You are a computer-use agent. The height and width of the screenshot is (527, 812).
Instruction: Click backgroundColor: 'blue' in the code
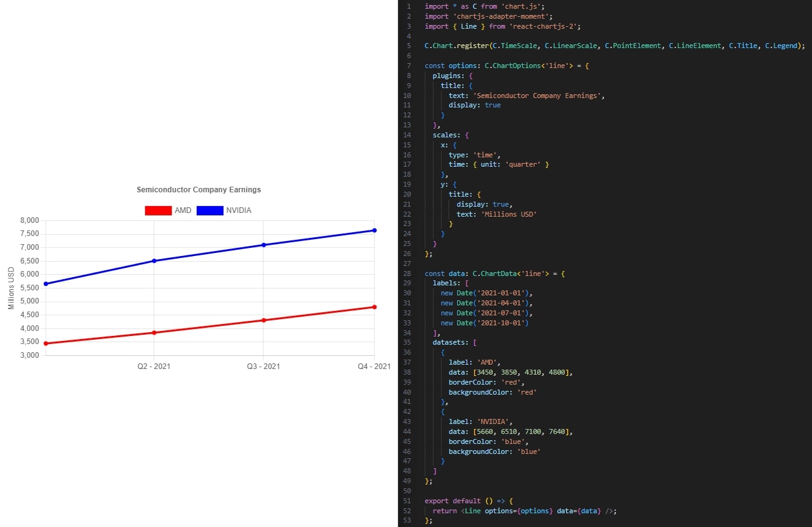(495, 451)
